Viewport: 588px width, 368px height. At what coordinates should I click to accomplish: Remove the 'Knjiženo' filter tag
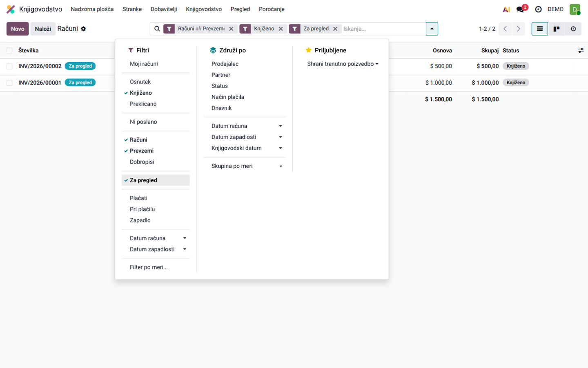[x=281, y=29]
